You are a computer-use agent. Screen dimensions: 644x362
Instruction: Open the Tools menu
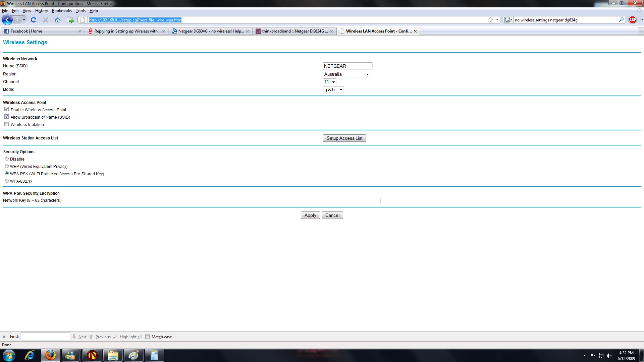click(80, 11)
